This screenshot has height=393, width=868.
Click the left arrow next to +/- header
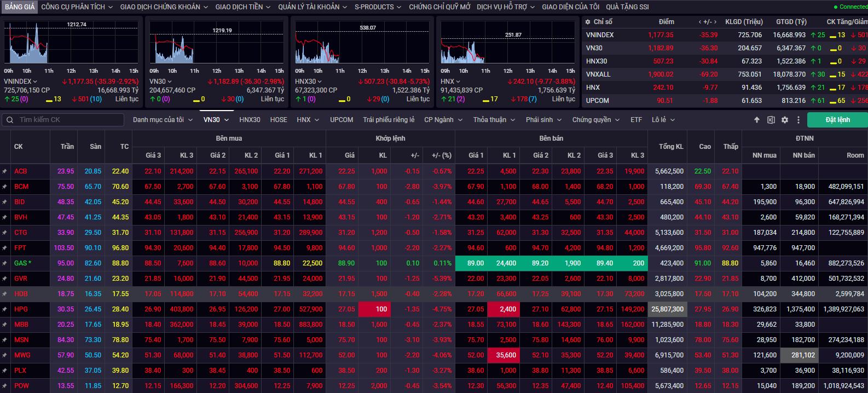click(x=700, y=22)
